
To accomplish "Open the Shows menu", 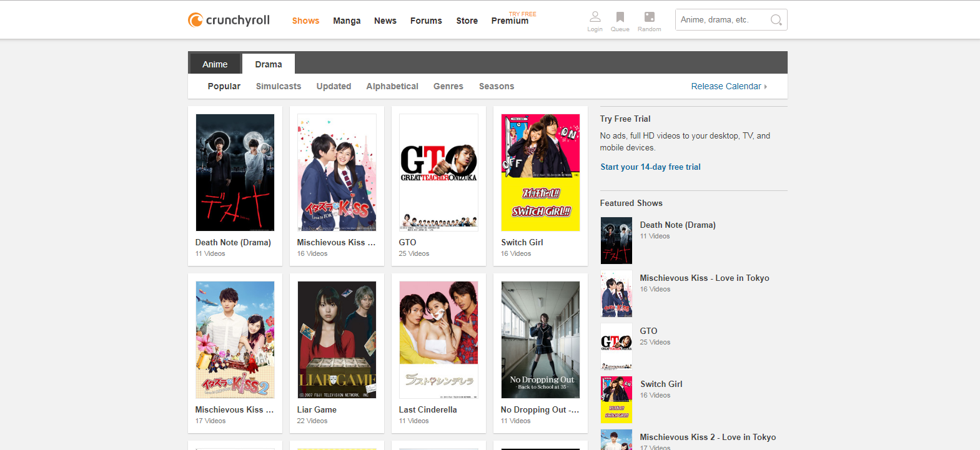I will click(305, 21).
